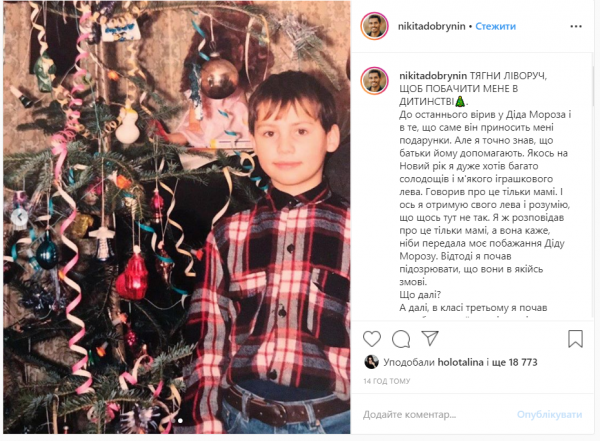Click the childhood Christmas tree photo
This screenshot has height=441, width=600.
(177, 217)
